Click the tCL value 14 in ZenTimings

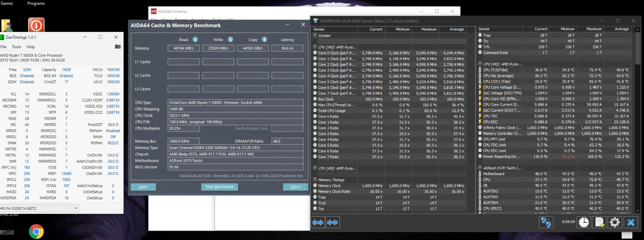click(27, 94)
